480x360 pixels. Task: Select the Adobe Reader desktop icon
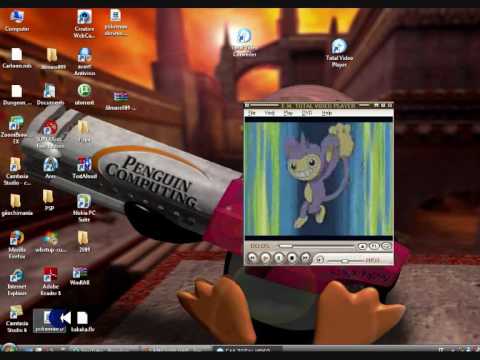[x=51, y=282]
